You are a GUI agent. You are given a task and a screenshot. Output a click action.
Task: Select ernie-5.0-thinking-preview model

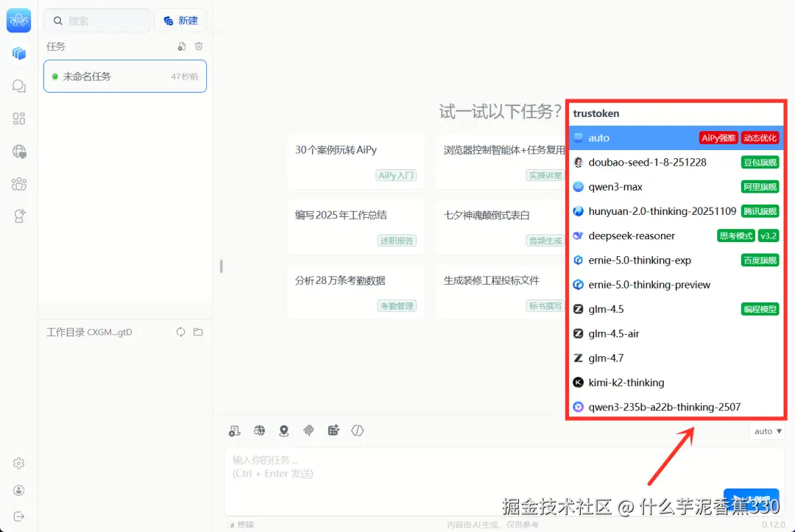(676, 285)
